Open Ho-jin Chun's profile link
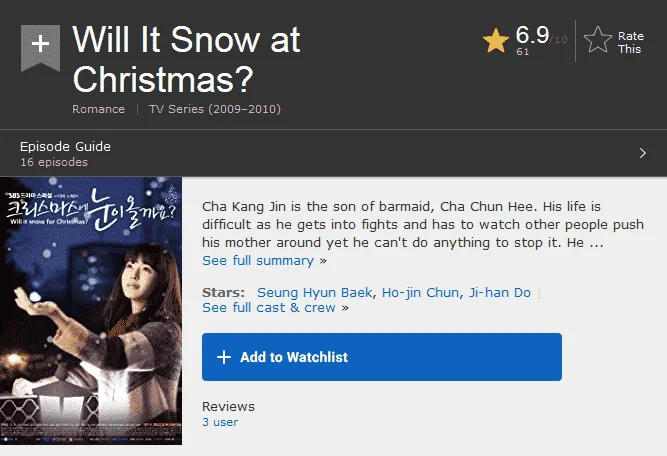667x456 pixels. [420, 293]
